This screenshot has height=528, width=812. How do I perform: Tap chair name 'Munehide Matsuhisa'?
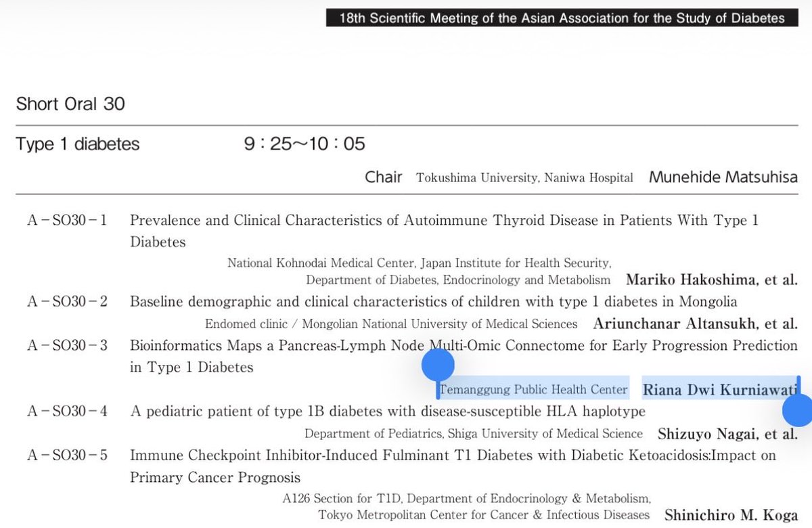(723, 177)
